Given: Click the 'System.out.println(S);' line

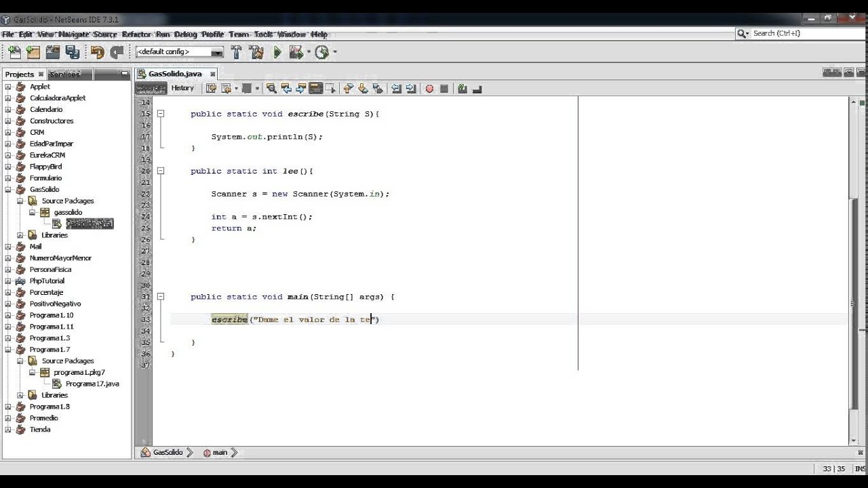Looking at the screenshot, I should click(x=267, y=137).
